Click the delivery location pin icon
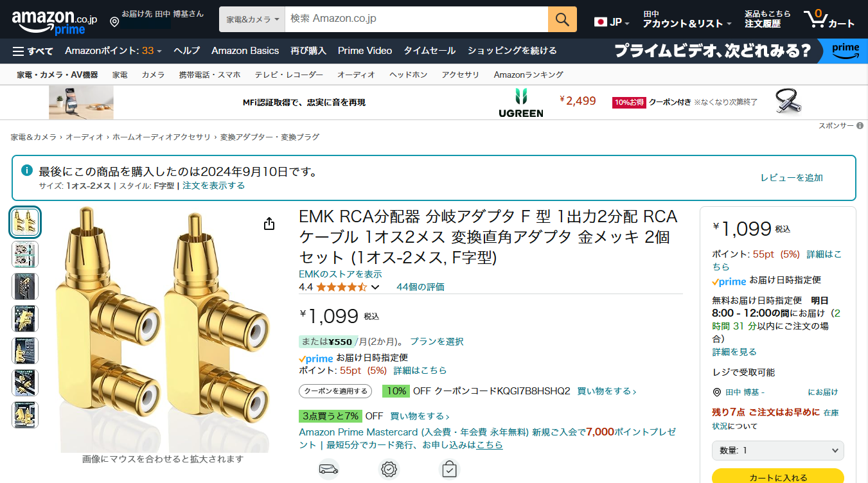Image resolution: width=868 pixels, height=483 pixels. [x=114, y=22]
